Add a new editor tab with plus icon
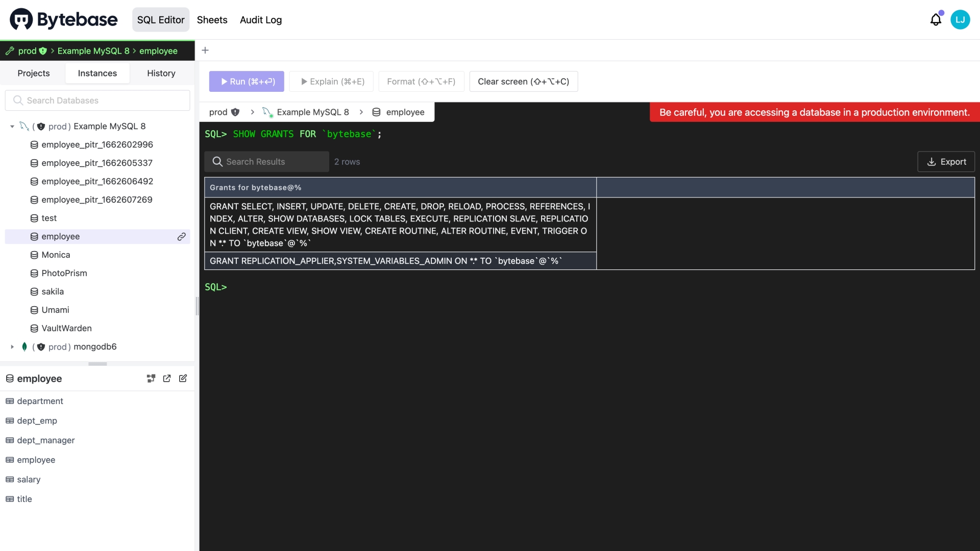Image resolution: width=980 pixels, height=551 pixels. point(205,51)
